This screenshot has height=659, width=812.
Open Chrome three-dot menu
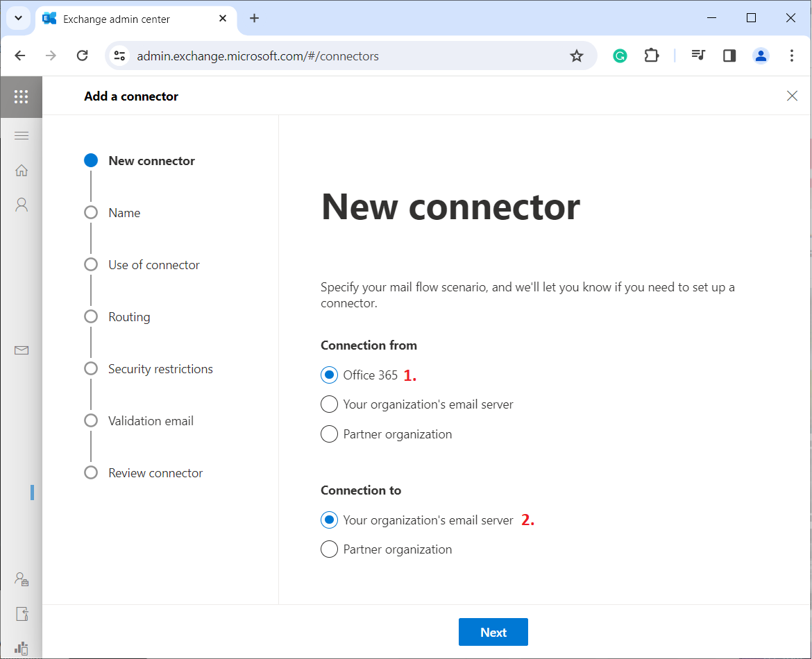pos(792,56)
